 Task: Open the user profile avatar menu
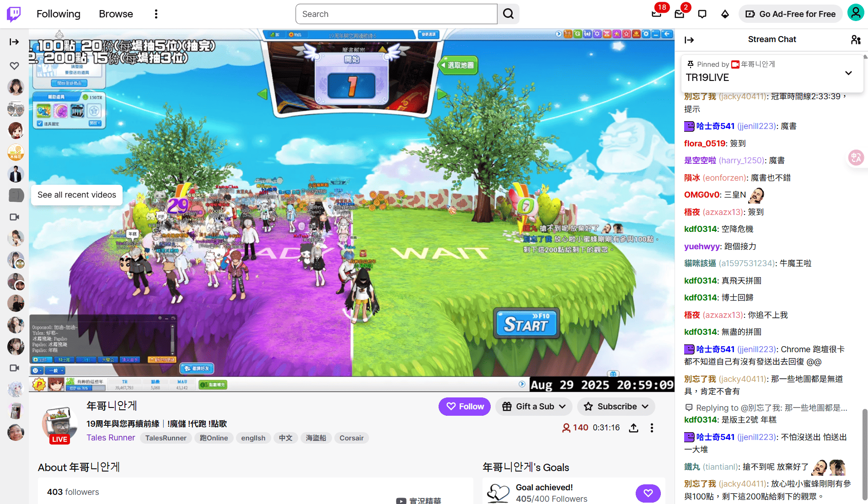pyautogui.click(x=855, y=13)
